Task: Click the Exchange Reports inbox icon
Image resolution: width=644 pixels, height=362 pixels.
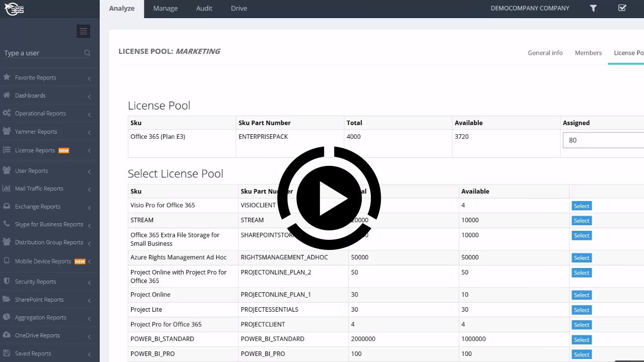Action: click(x=7, y=206)
